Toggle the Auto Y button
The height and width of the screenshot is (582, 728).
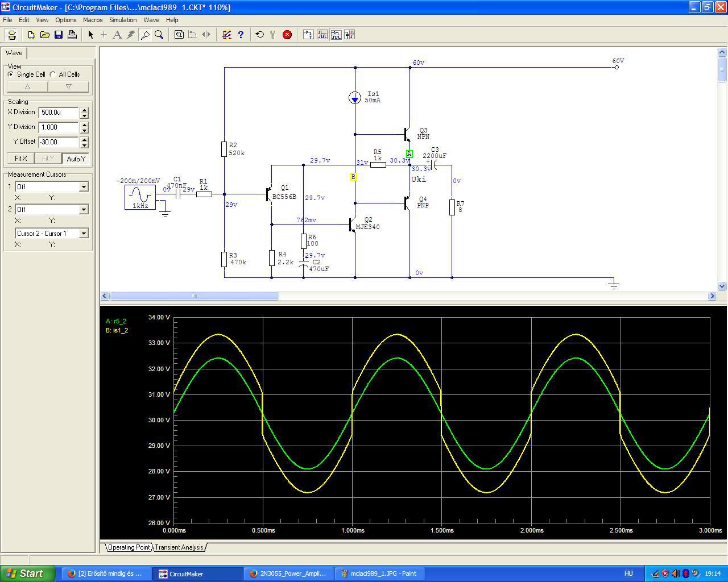[x=76, y=159]
